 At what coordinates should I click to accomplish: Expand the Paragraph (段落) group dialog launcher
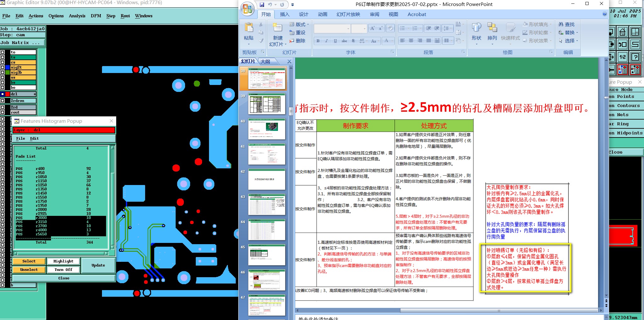463,52
